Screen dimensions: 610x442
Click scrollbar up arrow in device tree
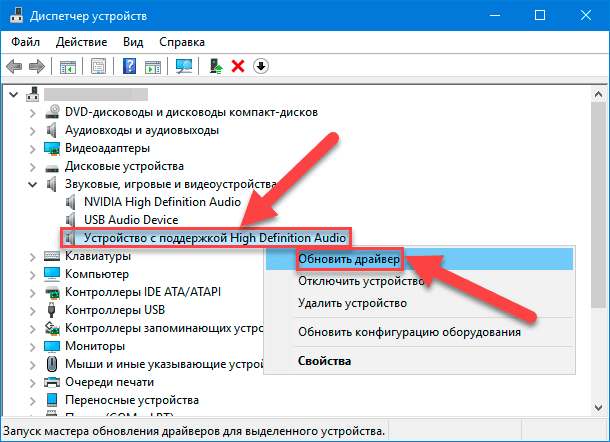[x=598, y=94]
